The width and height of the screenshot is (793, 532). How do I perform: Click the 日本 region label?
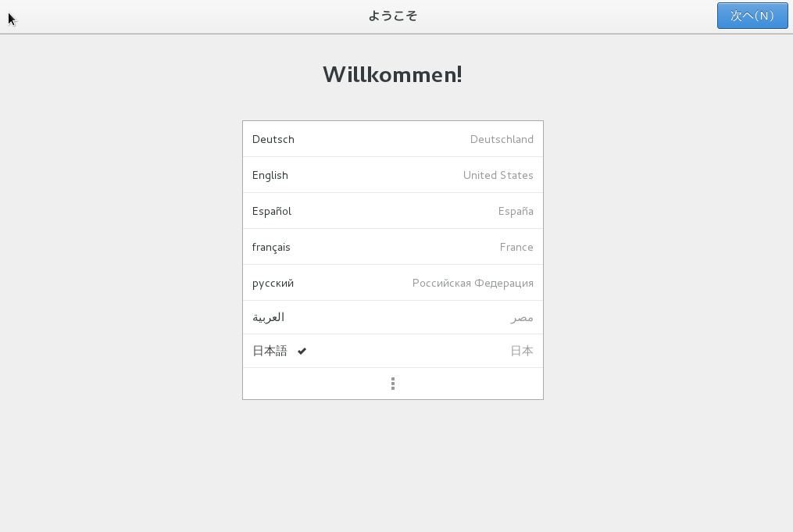click(x=522, y=351)
